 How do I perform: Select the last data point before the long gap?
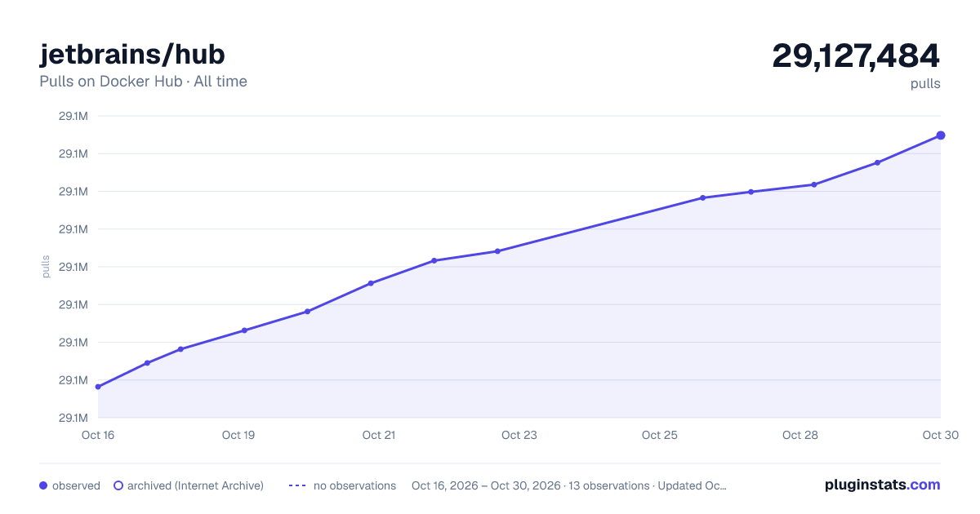497,251
